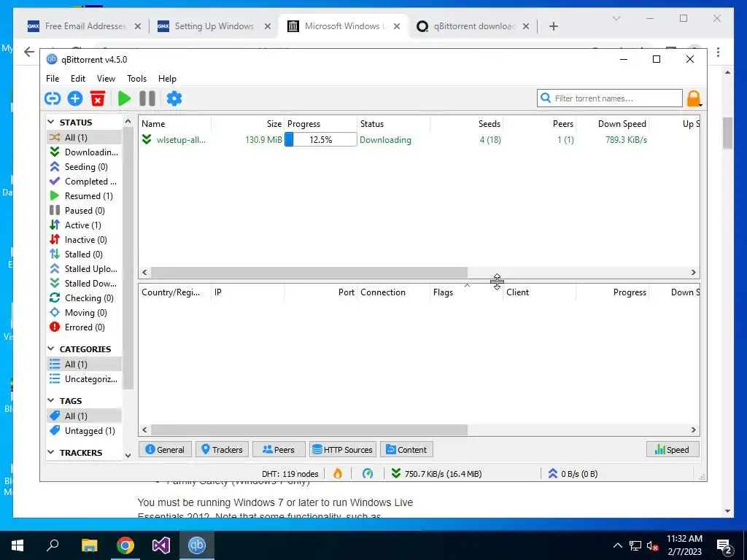747x560 pixels.
Task: Sort torrents by Size column
Action: coord(248,124)
